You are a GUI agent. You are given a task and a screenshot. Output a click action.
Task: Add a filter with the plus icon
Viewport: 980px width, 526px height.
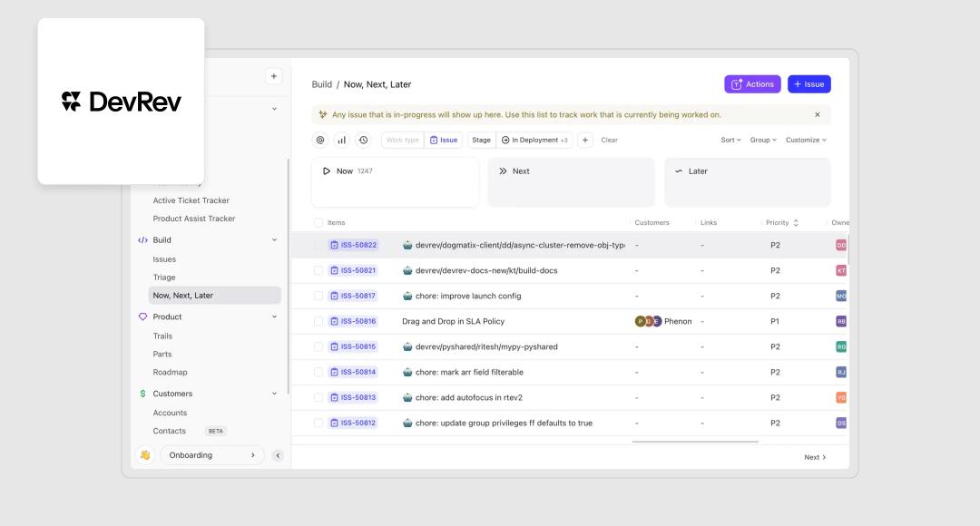pos(585,140)
